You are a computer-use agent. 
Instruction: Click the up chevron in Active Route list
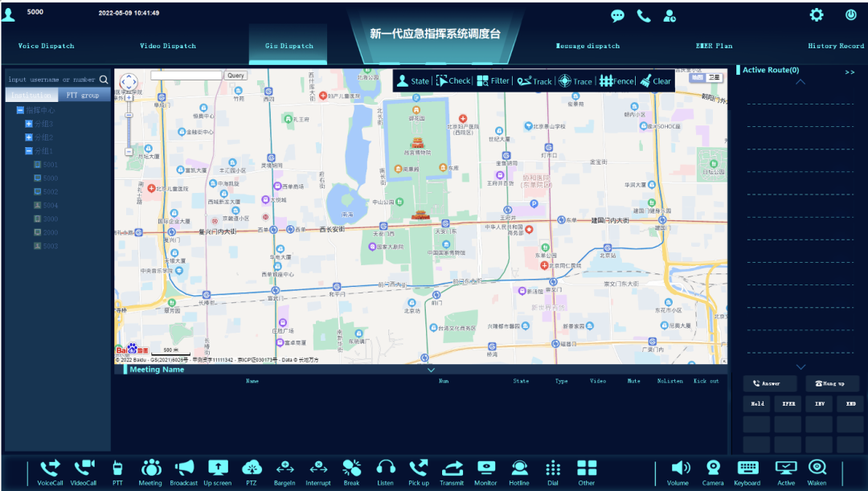(x=800, y=82)
